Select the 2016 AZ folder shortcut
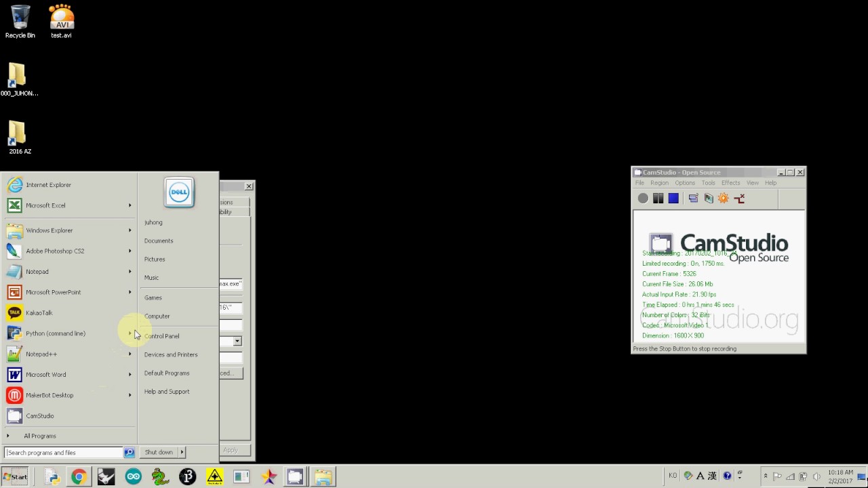Image resolution: width=868 pixels, height=488 pixels. pos(20,138)
